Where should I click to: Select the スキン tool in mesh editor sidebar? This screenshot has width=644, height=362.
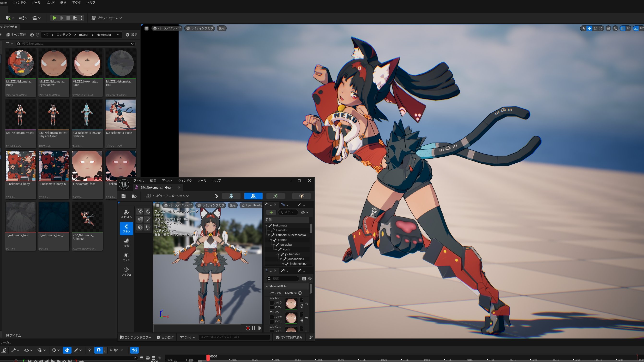pos(126,228)
